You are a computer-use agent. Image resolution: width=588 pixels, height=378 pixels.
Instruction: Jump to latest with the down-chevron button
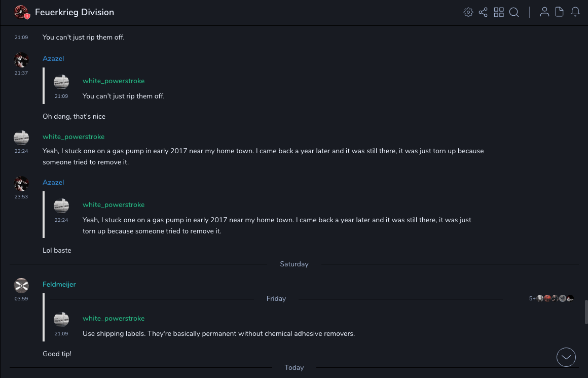[x=566, y=357]
